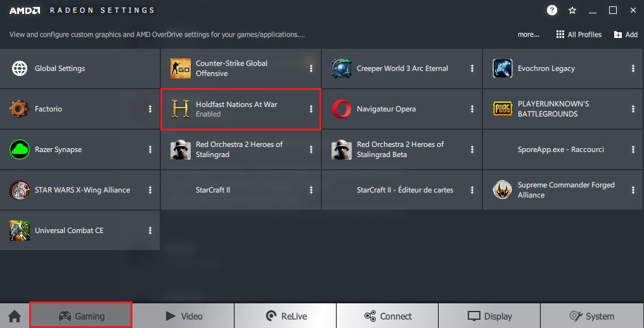The image size is (644, 328).
Task: Expand Universal Combat CE options menu
Action: (x=150, y=230)
